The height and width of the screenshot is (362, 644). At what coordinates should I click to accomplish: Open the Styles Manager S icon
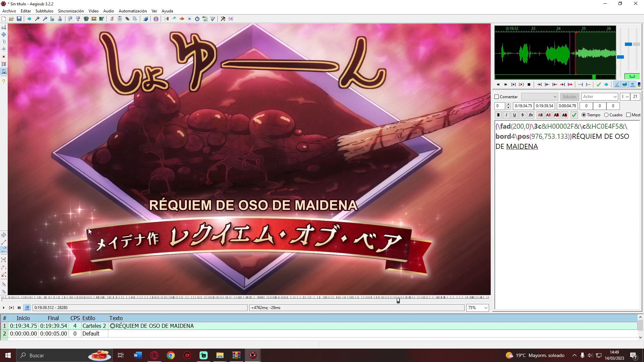[x=112, y=19]
